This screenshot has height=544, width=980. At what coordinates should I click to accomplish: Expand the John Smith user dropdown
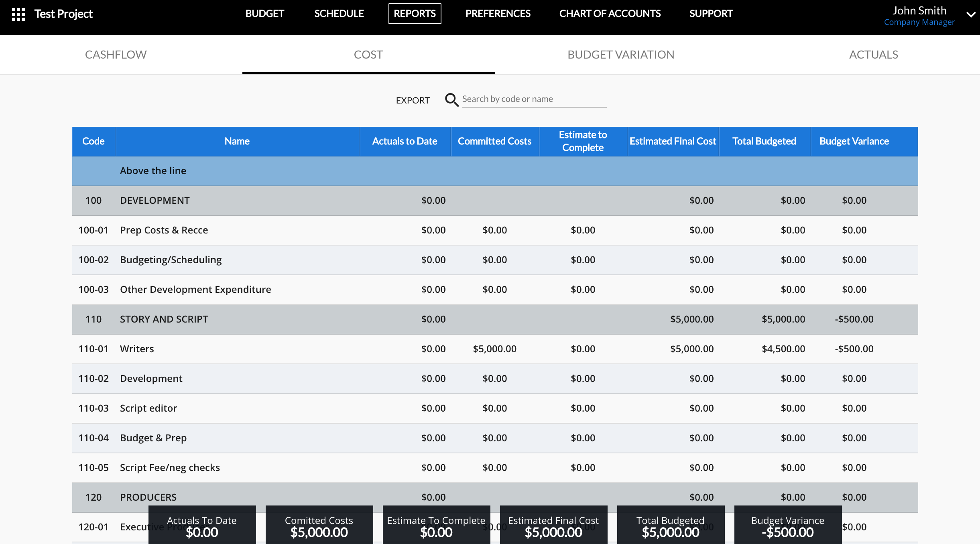[970, 15]
